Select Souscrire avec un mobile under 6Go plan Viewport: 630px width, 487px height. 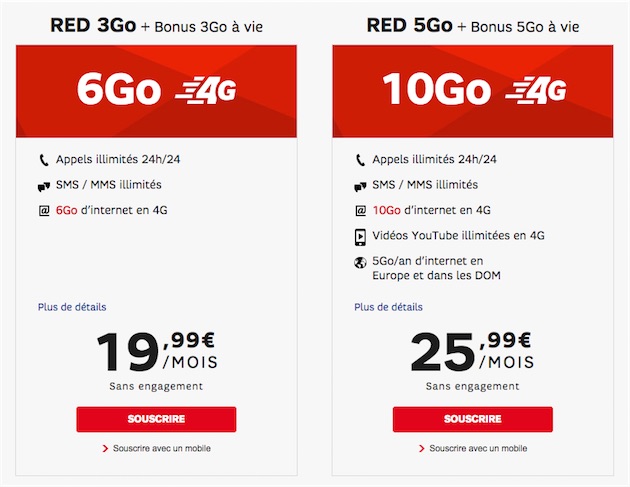(x=157, y=448)
